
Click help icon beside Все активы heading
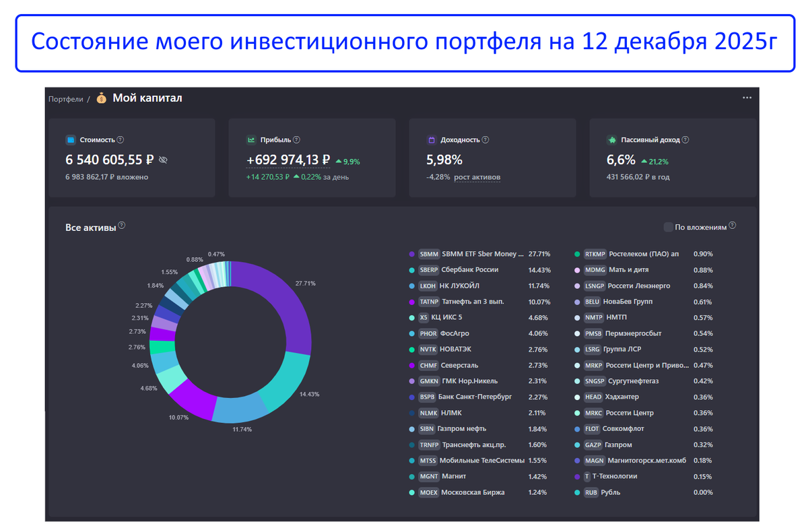122,226
